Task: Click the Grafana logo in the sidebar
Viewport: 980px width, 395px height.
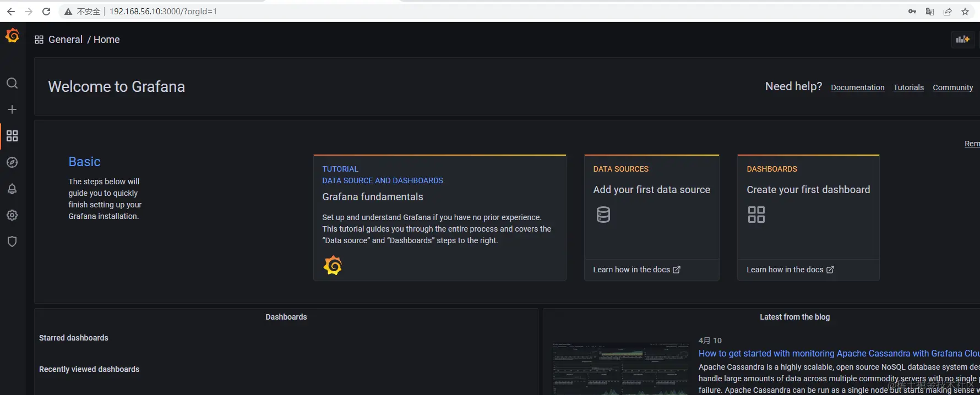Action: tap(12, 36)
